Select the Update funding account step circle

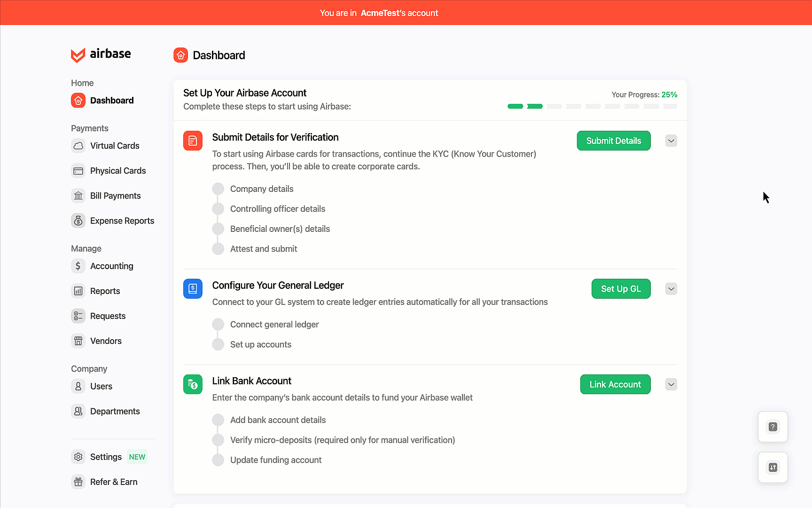[x=218, y=460]
